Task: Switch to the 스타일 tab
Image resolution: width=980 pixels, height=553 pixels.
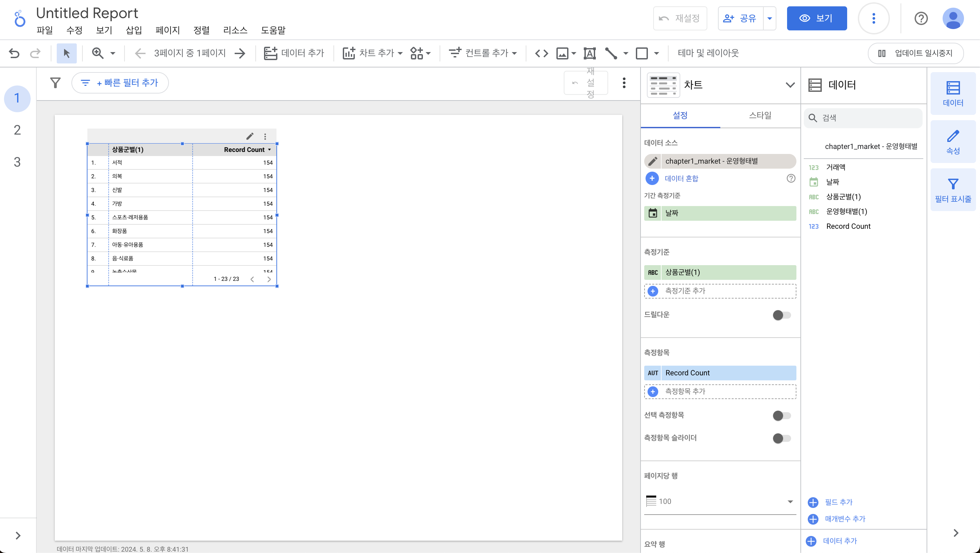Action: coord(760,115)
